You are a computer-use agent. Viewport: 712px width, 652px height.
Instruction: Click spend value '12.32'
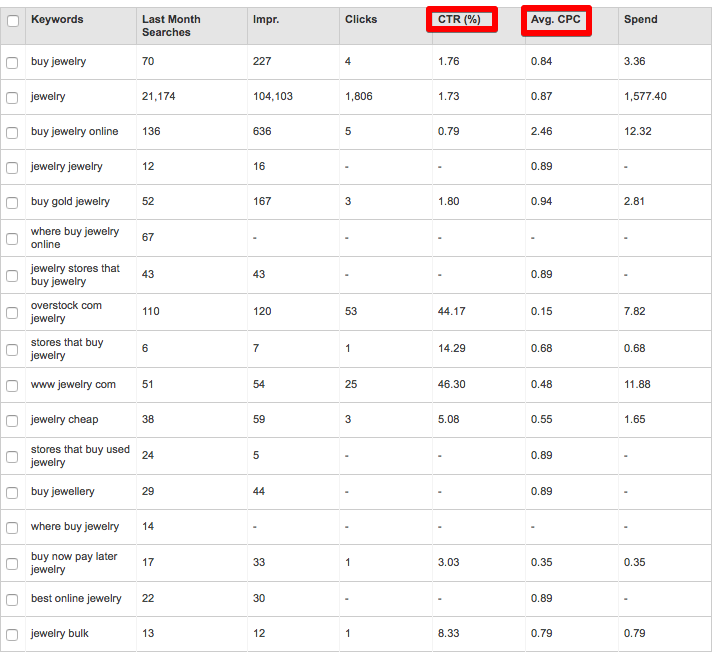point(638,132)
